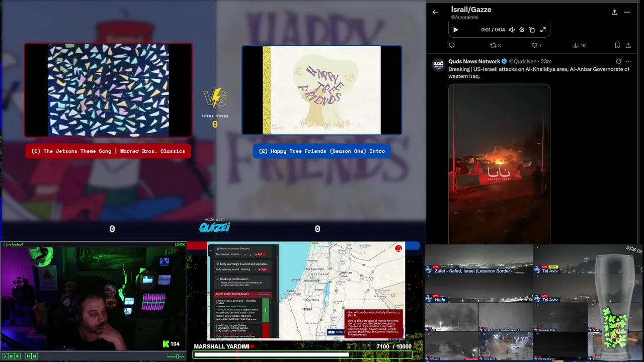Image resolution: width=644 pixels, height=362 pixels.
Task: Open the share icon beside İsrail/Gazze title
Action: coord(614,12)
